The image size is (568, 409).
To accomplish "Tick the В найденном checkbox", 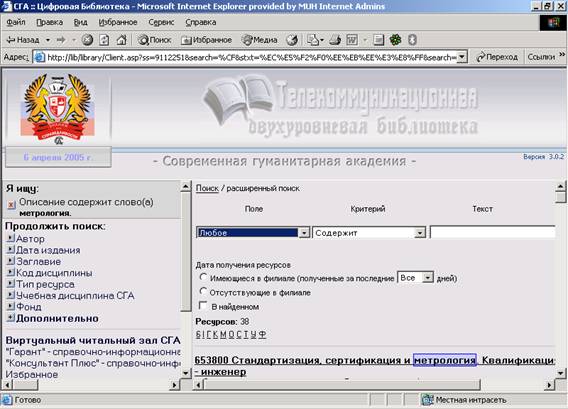I will point(203,306).
